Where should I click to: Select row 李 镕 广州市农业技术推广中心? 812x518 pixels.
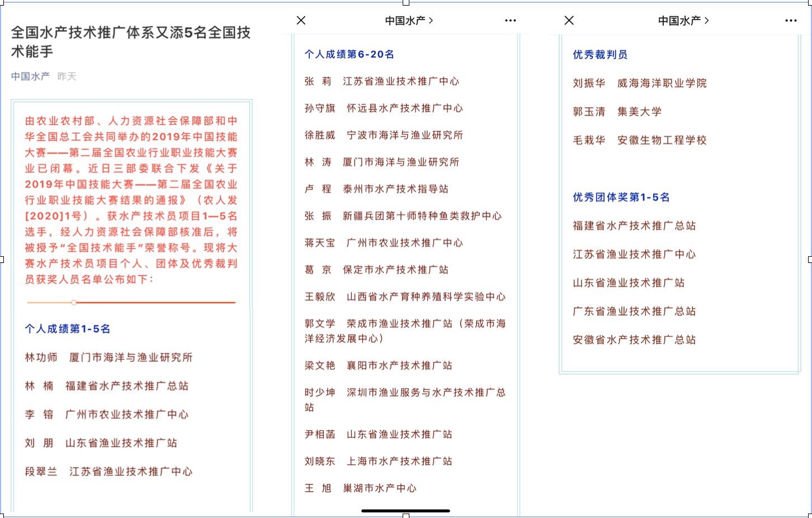(x=107, y=415)
